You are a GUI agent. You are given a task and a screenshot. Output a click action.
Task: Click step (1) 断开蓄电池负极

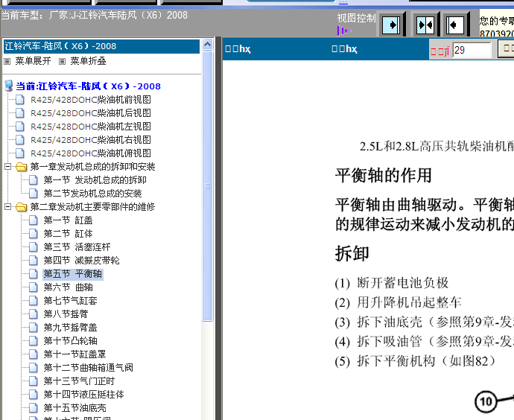392,283
